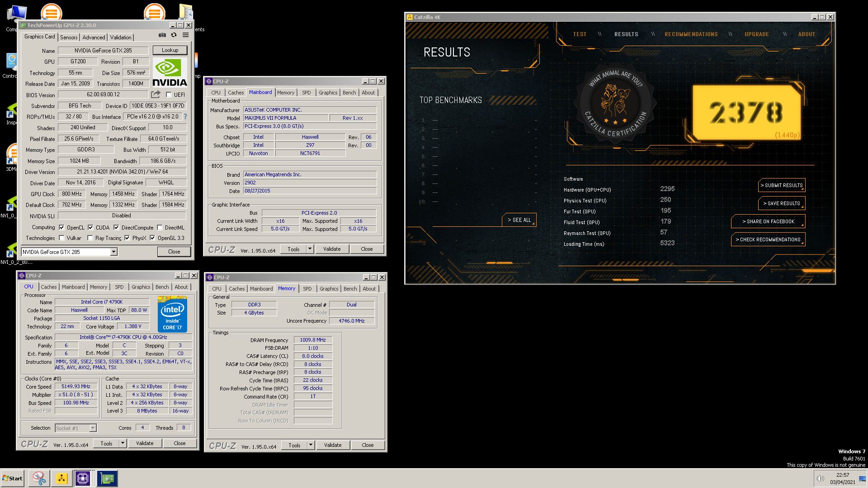Screen dimensions: 868x488
Task: Click Check Recommendations in Catzilla
Action: pyautogui.click(x=768, y=239)
